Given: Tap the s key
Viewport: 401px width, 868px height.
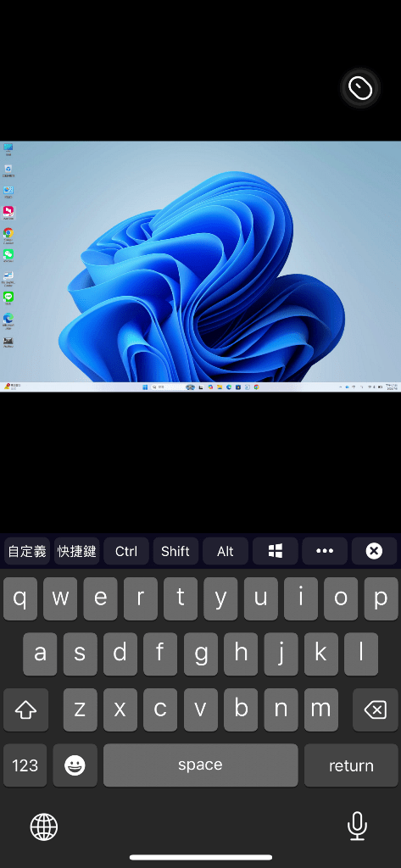Looking at the screenshot, I should [x=81, y=654].
